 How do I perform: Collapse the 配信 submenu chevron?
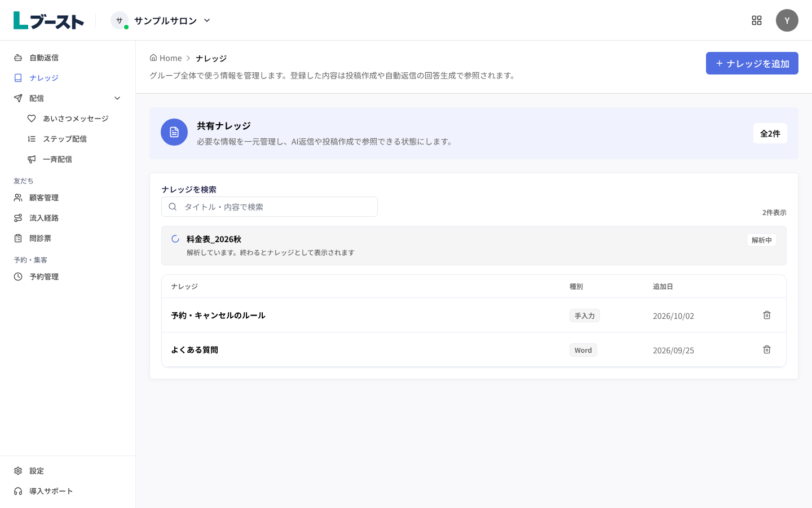[x=117, y=98]
